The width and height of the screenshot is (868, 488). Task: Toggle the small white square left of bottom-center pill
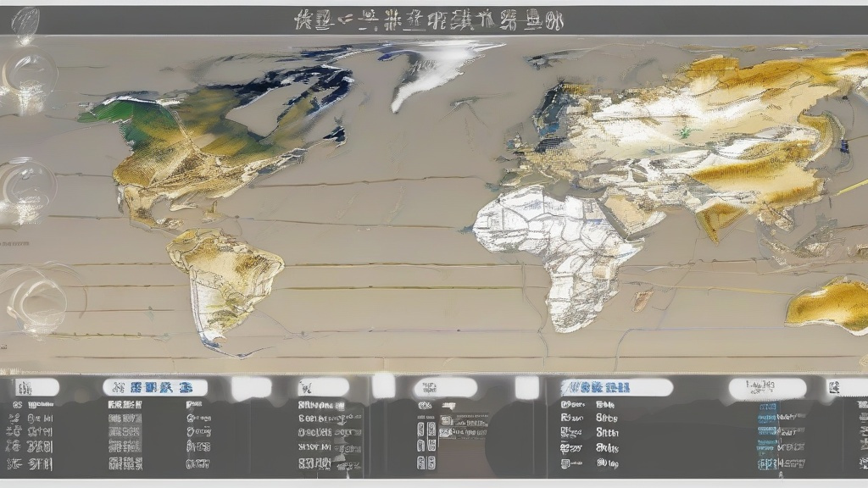(383, 386)
